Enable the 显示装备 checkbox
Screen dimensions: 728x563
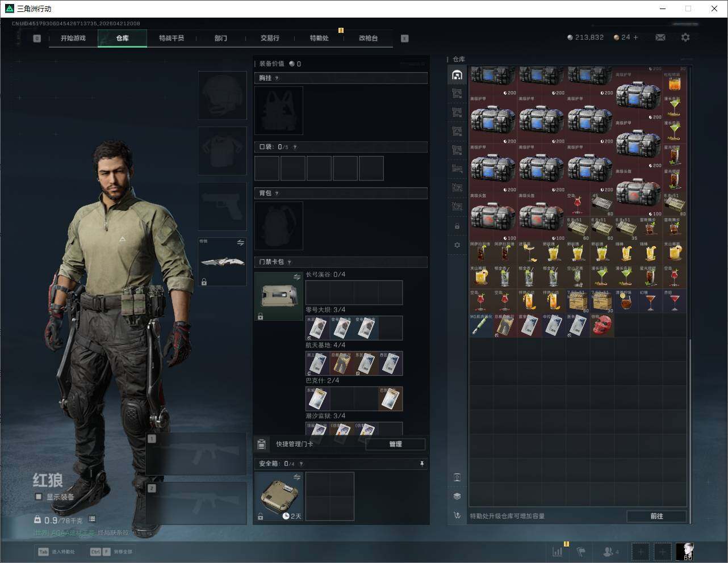[x=39, y=497]
